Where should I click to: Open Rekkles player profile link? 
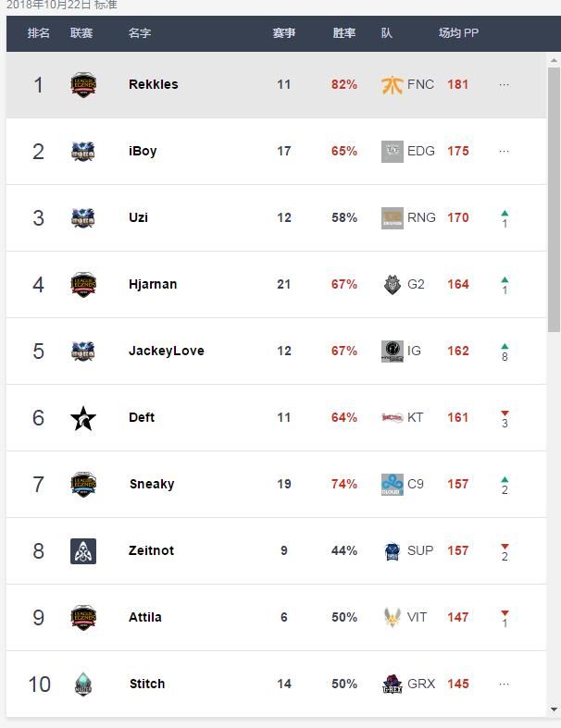click(154, 84)
